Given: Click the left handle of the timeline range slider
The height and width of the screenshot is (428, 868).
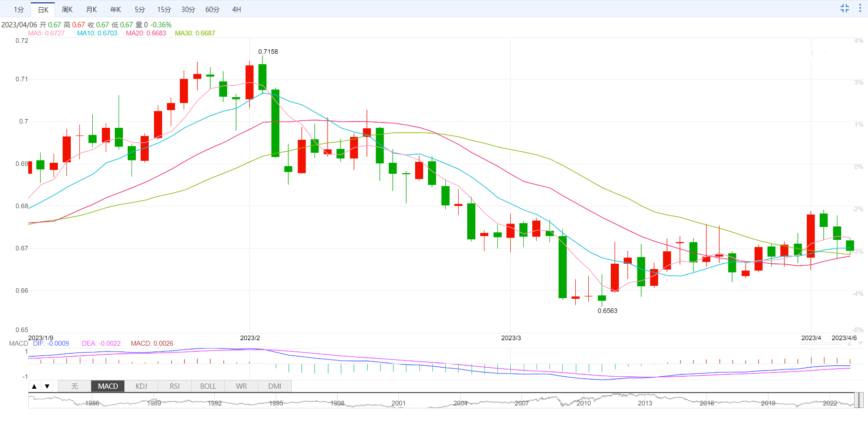Looking at the screenshot, I should (856, 400).
